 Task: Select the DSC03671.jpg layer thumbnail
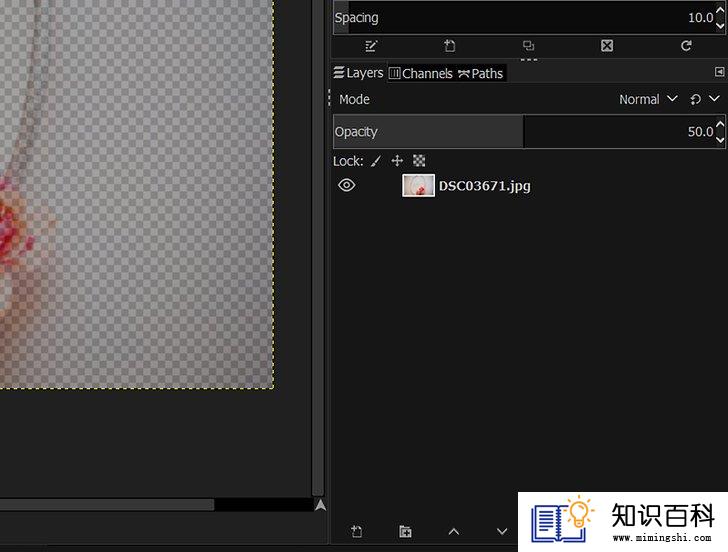coord(418,185)
